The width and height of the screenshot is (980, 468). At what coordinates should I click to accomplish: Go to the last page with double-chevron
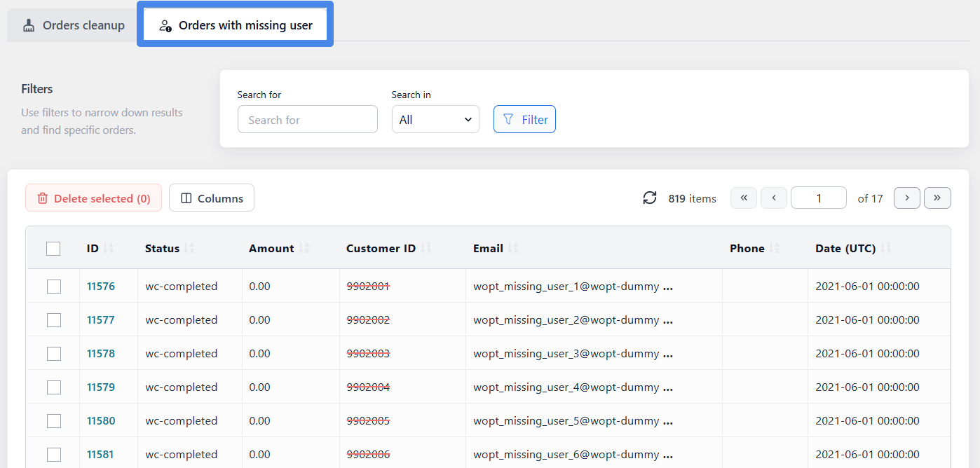pos(937,198)
